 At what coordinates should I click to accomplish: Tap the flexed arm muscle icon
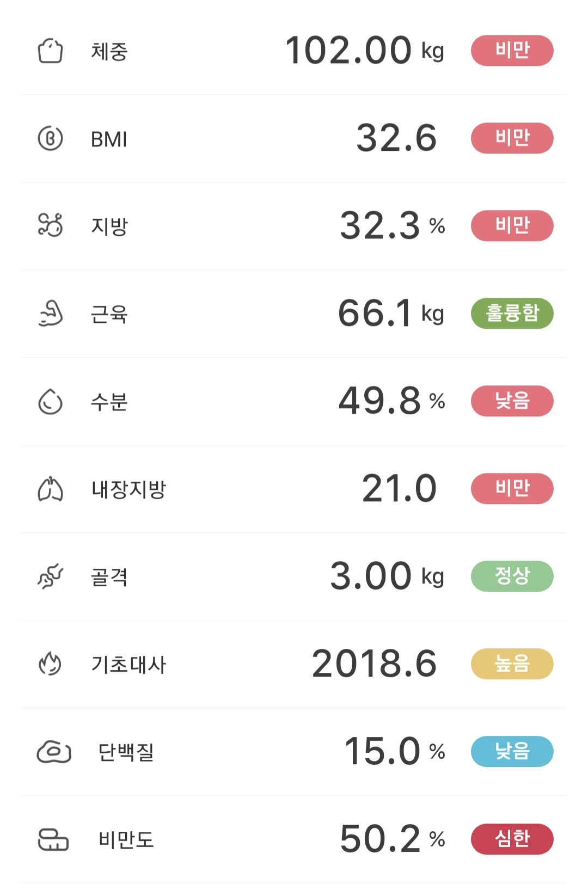click(51, 314)
